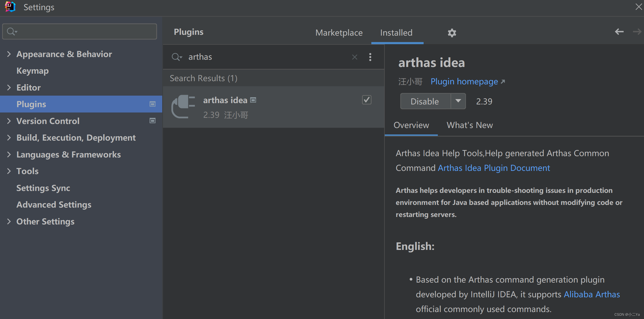This screenshot has width=644, height=319.
Task: Clear the arthas plugin search text
Action: tap(354, 57)
